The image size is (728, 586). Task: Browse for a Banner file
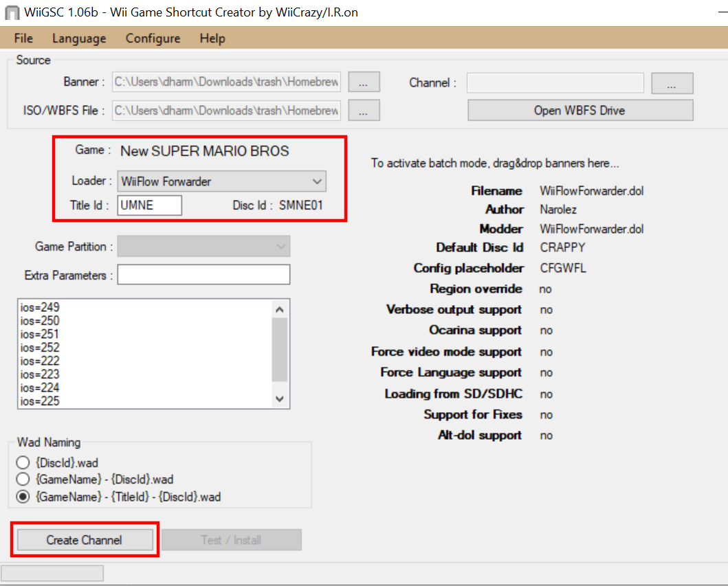[364, 82]
